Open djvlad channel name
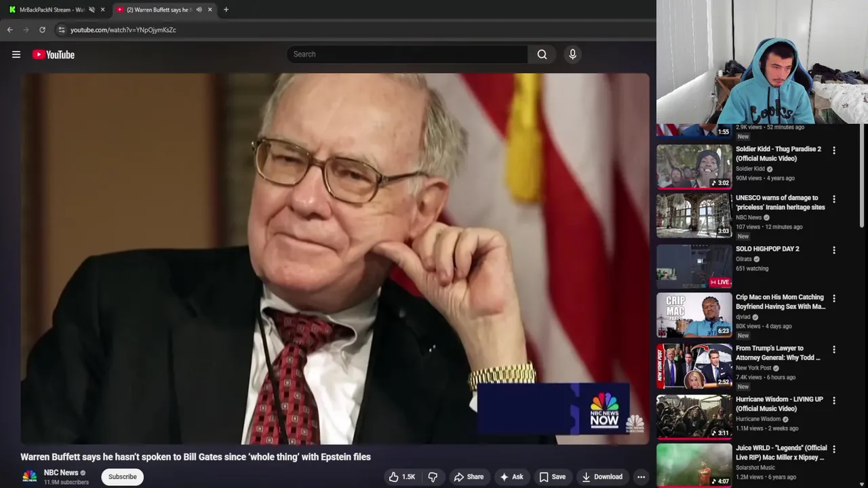This screenshot has height=488, width=868. 743,317
